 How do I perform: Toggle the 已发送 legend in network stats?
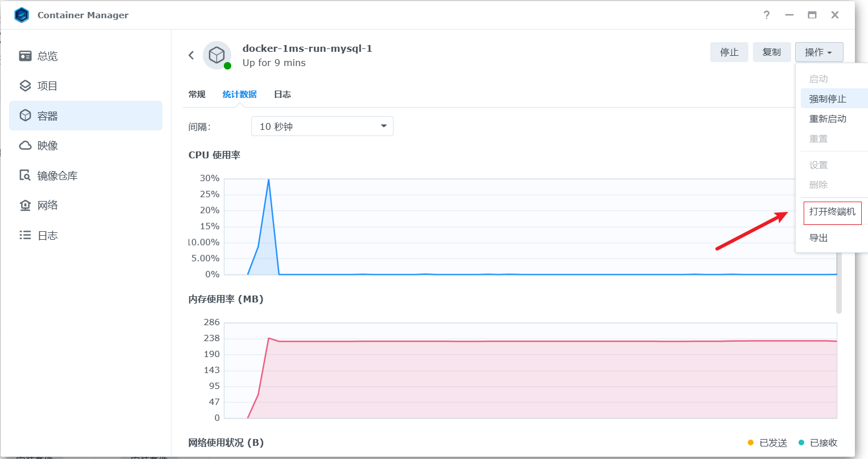[x=775, y=442]
